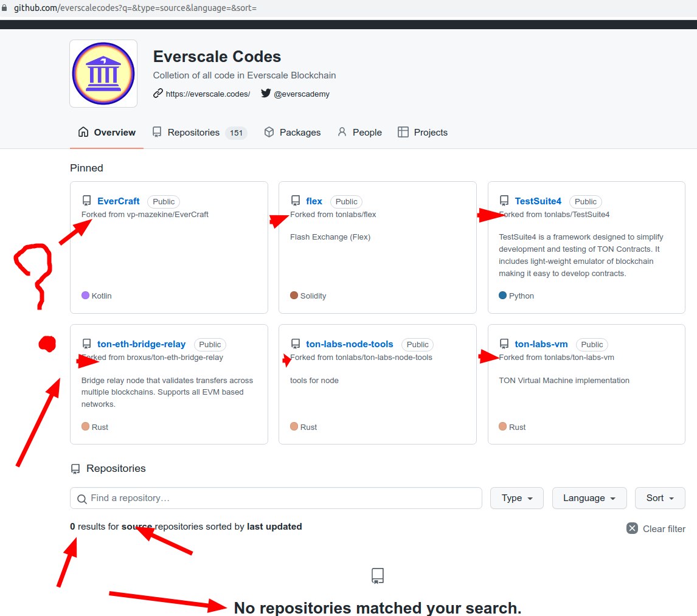
Task: Open the TestSuite4 repository link
Action: pyautogui.click(x=538, y=201)
